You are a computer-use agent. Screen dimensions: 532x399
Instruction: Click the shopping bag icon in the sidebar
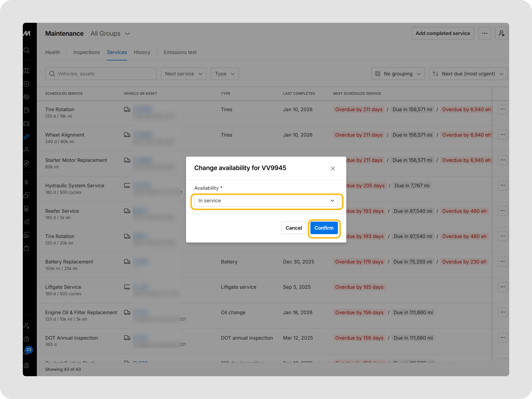click(x=27, y=248)
